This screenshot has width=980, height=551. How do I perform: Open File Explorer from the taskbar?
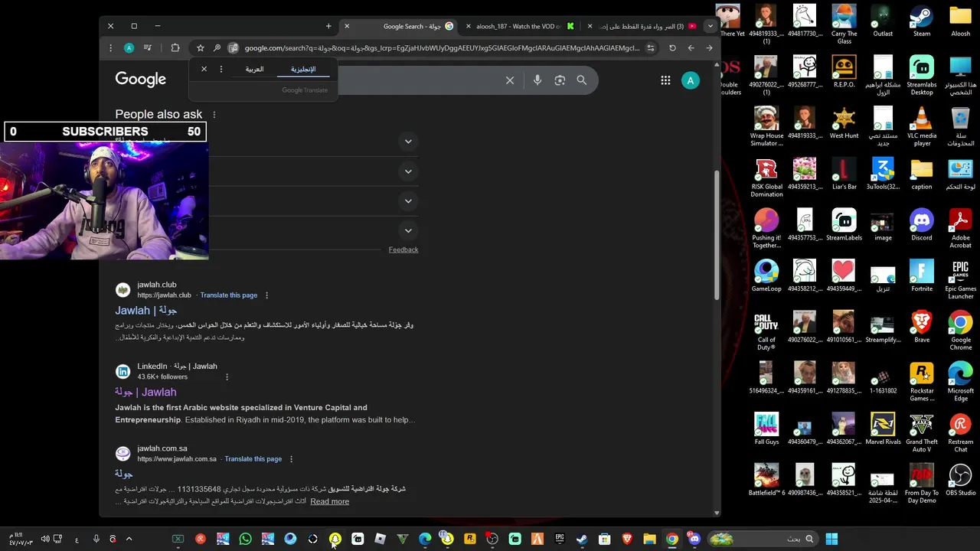(649, 539)
